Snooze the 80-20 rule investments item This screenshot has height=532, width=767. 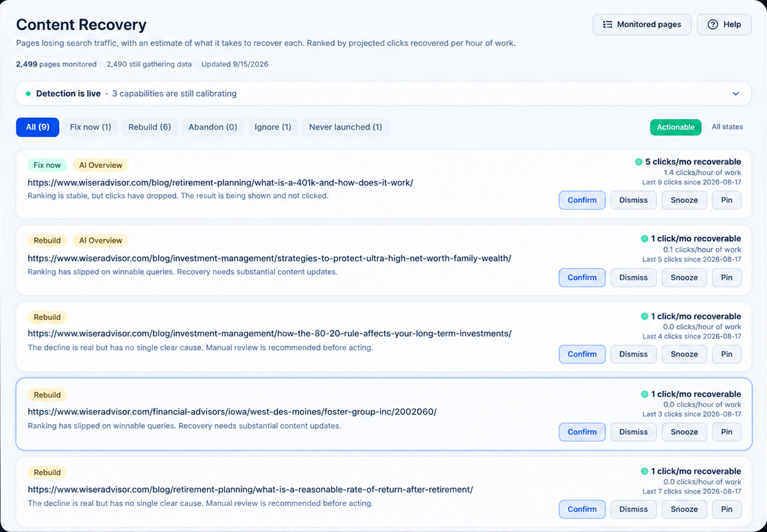coord(684,354)
